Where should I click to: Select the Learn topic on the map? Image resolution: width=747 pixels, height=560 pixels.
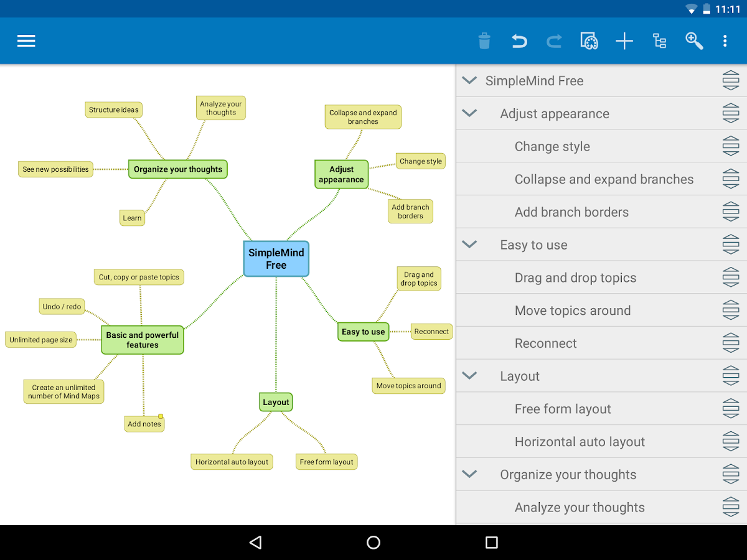(x=132, y=218)
